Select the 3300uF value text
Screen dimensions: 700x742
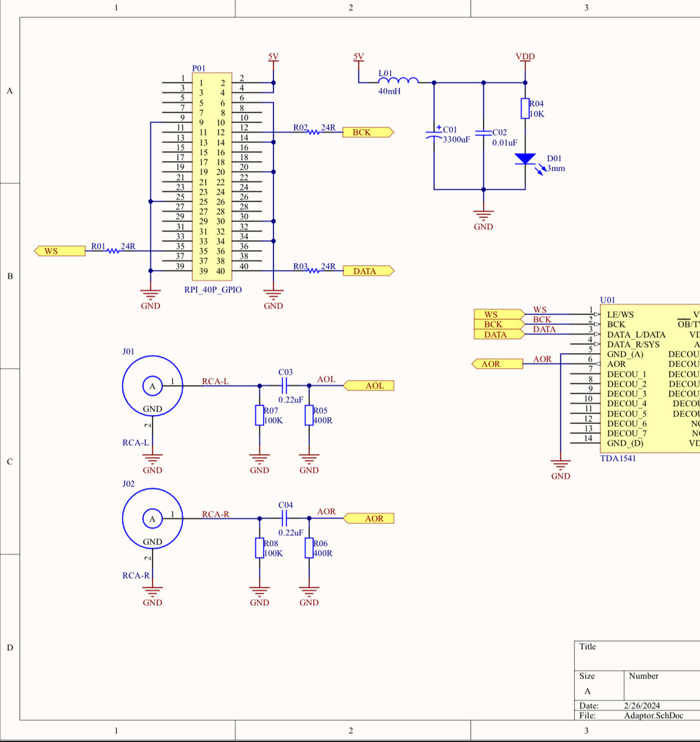point(456,139)
